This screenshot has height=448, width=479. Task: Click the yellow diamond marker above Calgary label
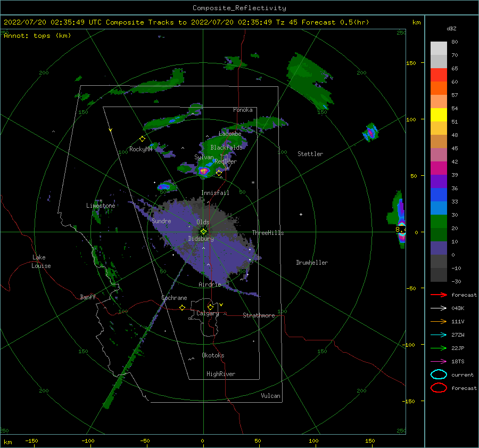[210, 307]
